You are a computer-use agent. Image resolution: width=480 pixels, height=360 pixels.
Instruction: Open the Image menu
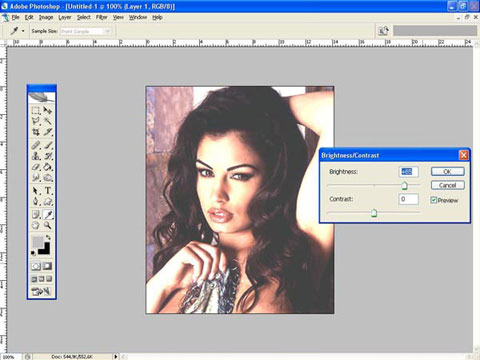(x=46, y=17)
